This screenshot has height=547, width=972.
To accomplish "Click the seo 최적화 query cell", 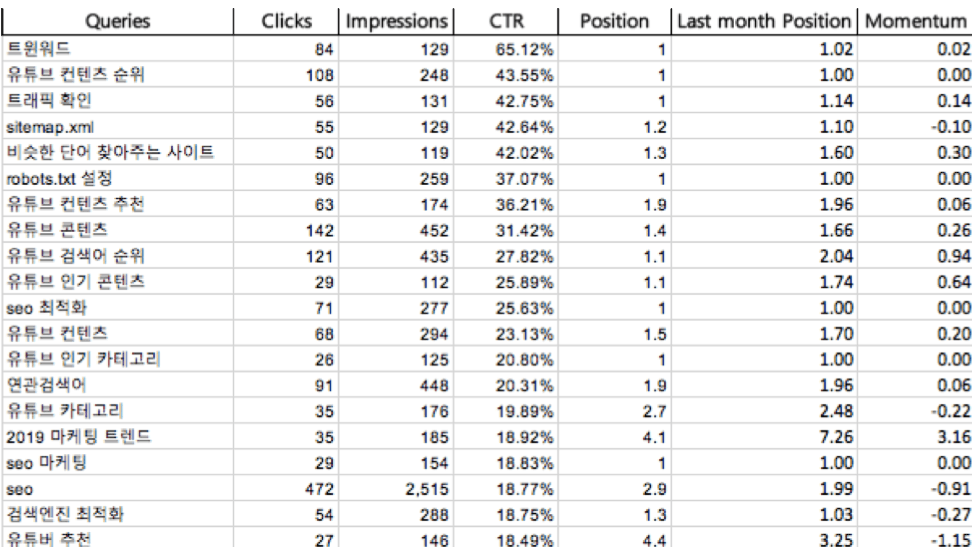I will (x=118, y=308).
